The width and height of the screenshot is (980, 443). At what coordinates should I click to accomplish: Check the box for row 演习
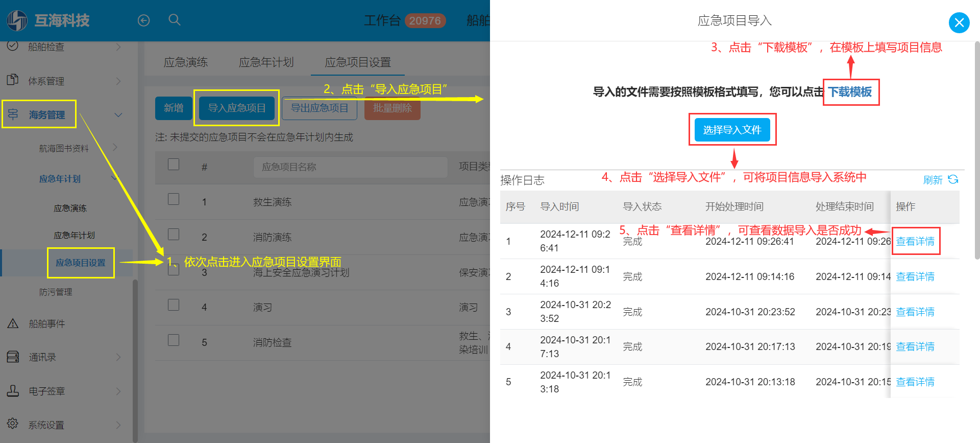tap(174, 305)
